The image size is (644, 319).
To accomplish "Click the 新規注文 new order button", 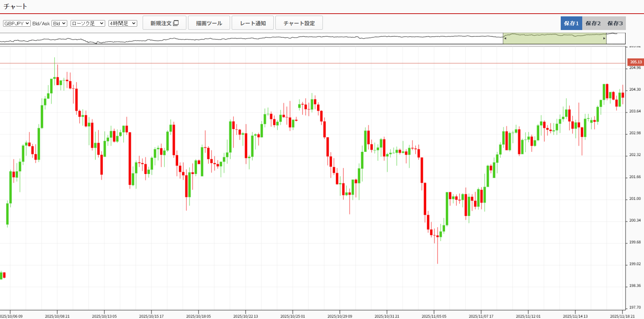I will (164, 23).
